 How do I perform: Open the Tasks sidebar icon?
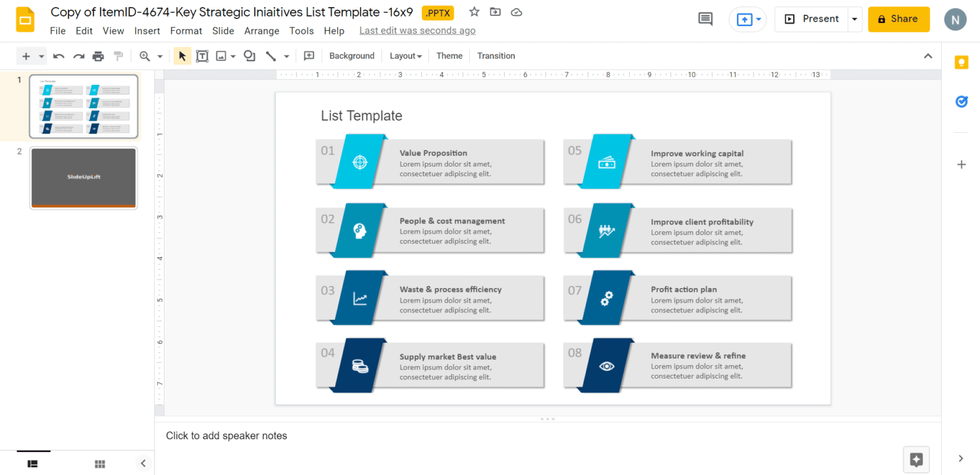click(961, 102)
